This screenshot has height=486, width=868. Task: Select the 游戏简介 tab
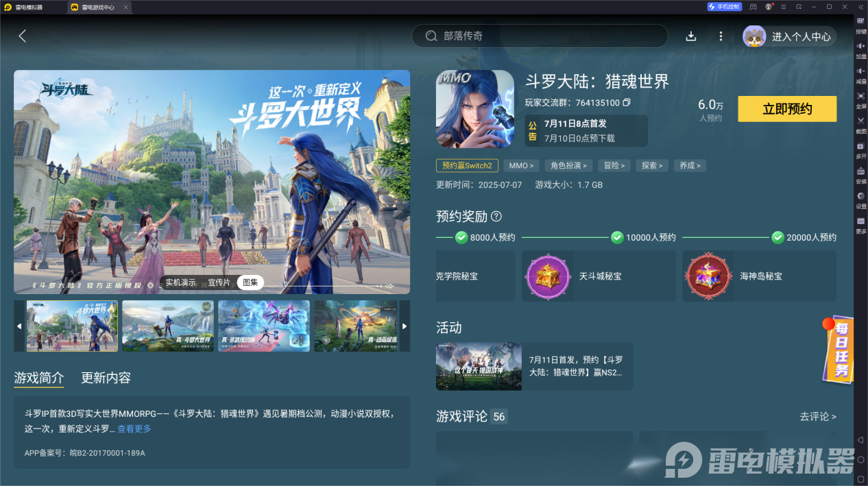click(x=39, y=378)
